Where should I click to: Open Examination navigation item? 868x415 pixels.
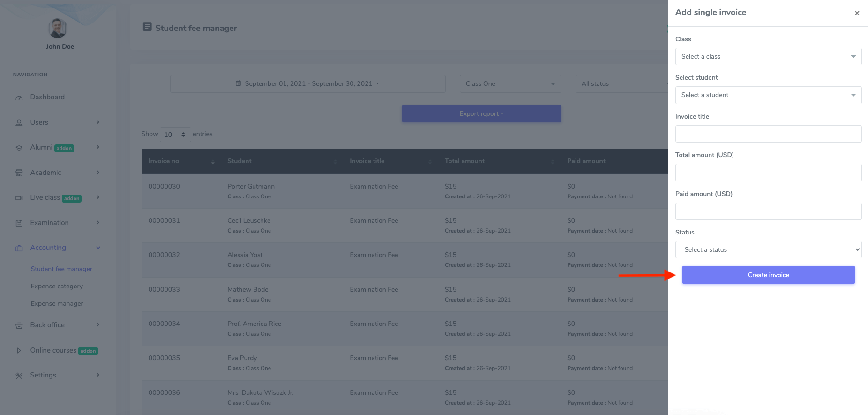coord(49,223)
